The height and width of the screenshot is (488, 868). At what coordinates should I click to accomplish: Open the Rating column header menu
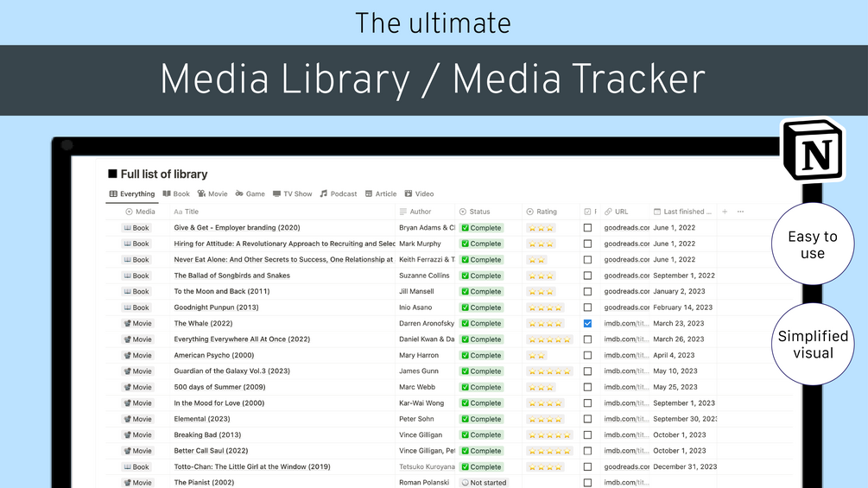[x=542, y=212]
